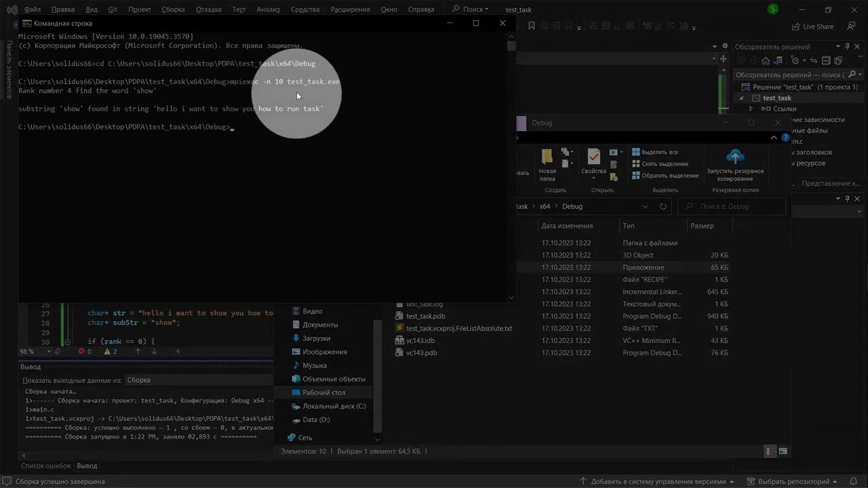Switch to Список ошибок tab
This screenshot has height=488, width=868.
click(45, 466)
